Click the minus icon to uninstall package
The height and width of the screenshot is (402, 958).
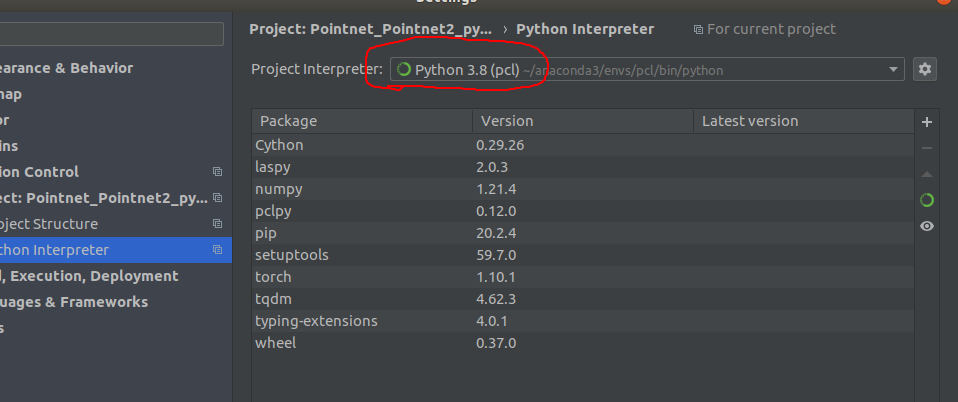(926, 148)
